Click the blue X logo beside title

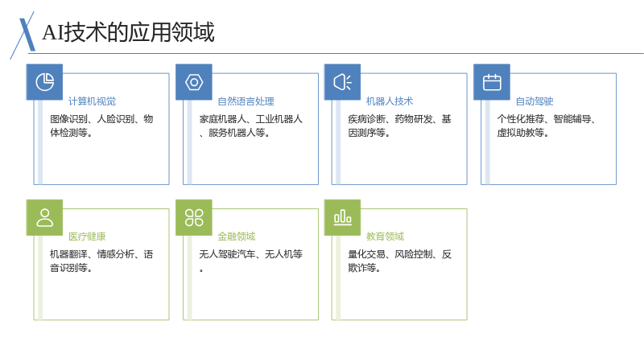tap(23, 35)
